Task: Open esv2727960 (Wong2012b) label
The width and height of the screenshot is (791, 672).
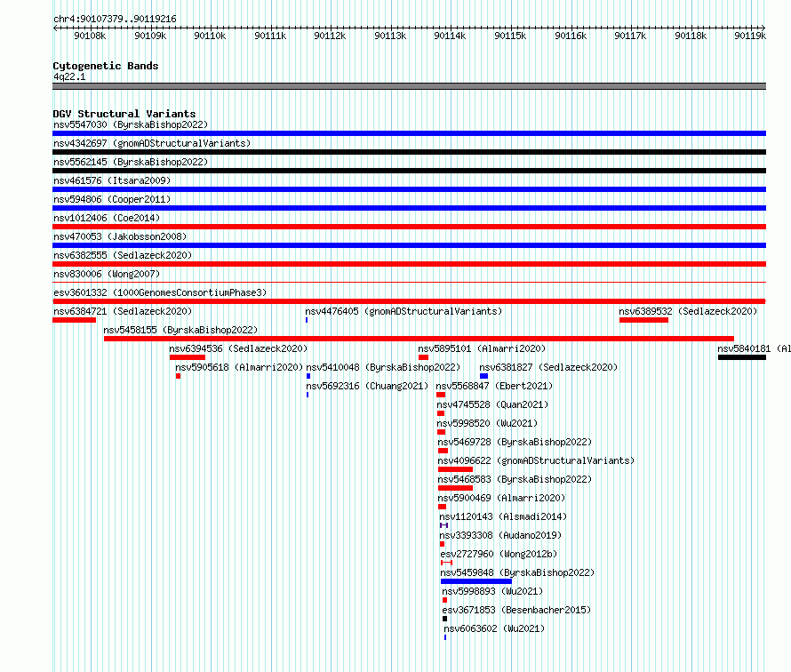Action: [499, 554]
